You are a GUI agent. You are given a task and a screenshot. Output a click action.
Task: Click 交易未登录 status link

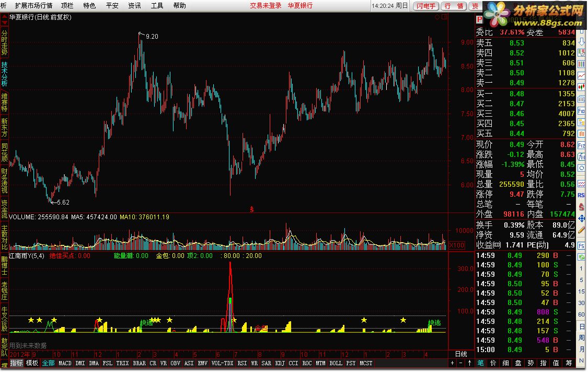coord(266,6)
